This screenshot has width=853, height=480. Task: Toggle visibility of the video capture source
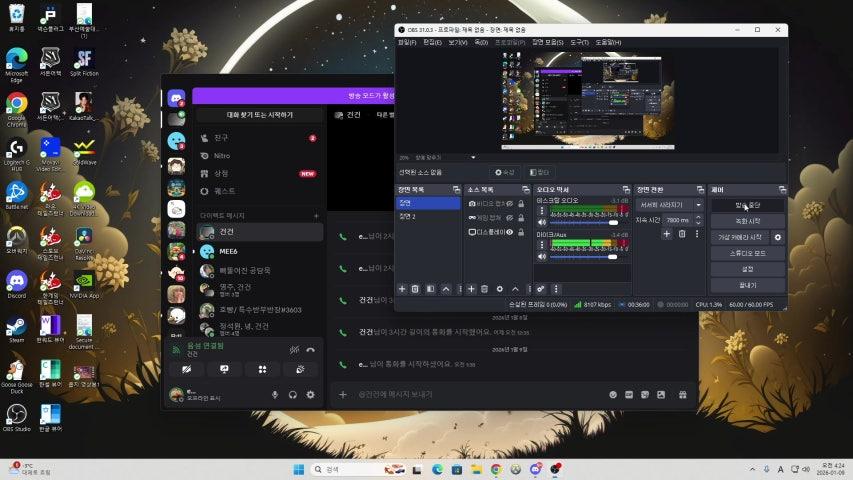click(509, 204)
